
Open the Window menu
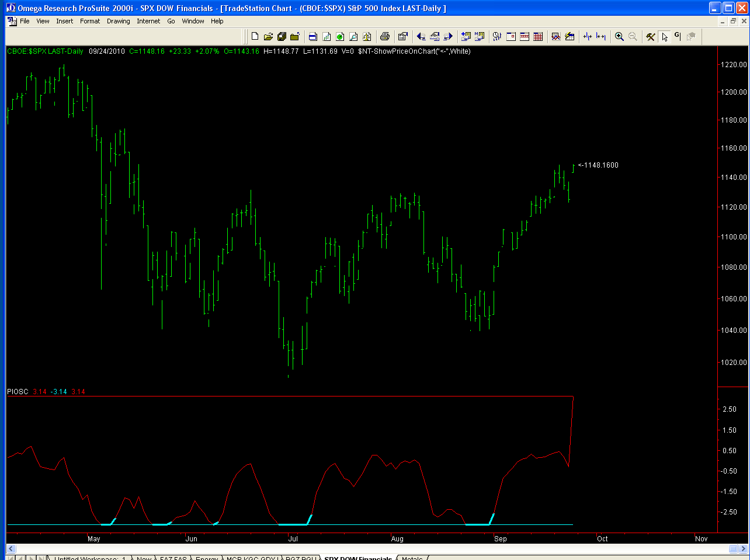tap(193, 21)
